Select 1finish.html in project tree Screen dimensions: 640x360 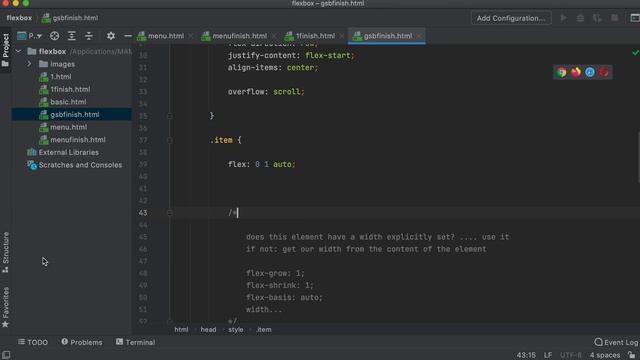point(70,89)
